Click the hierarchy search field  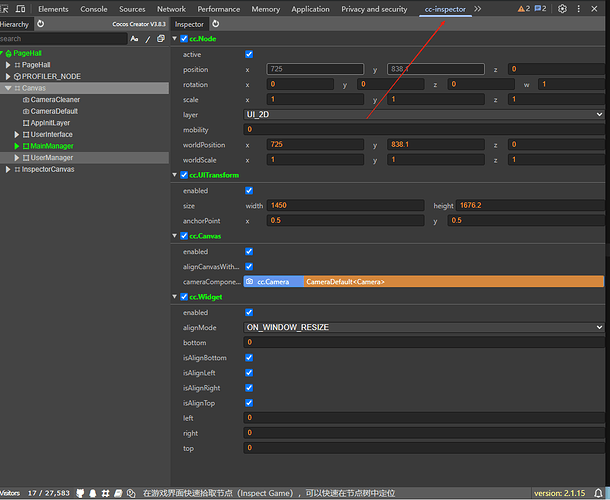click(63, 39)
